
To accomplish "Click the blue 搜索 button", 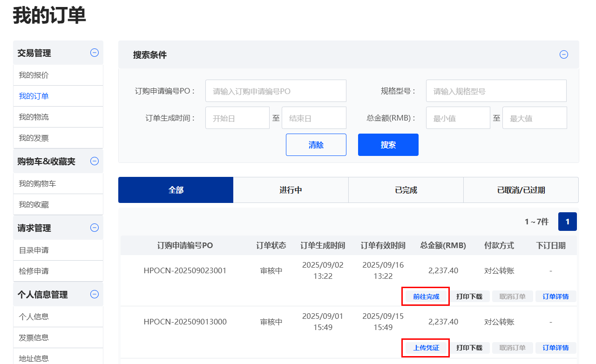I will point(388,145).
